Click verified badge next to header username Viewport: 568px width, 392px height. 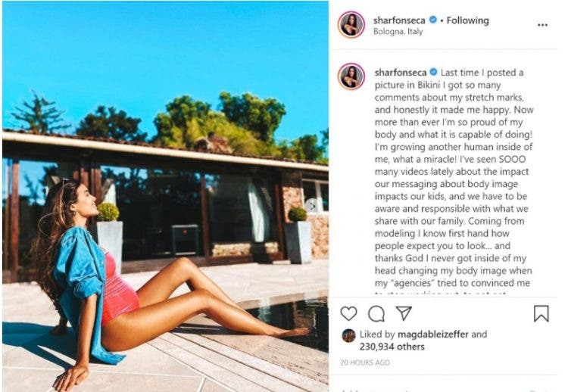(433, 20)
